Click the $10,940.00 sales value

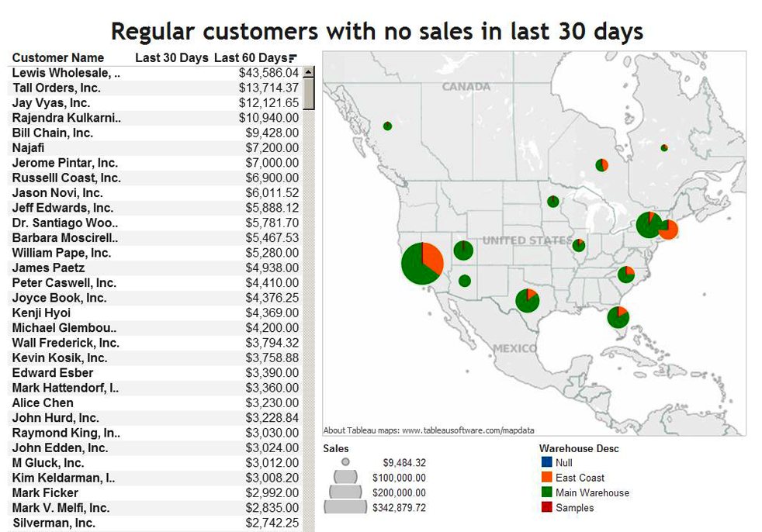(268, 118)
